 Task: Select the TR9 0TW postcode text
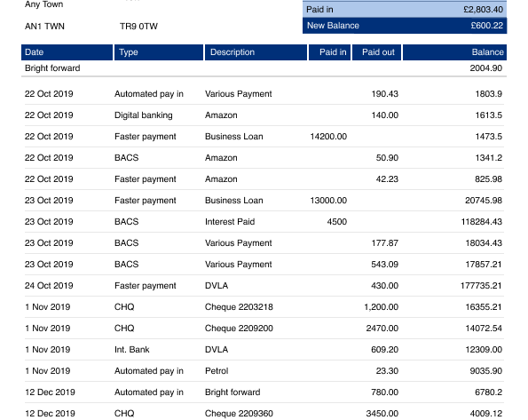click(138, 27)
